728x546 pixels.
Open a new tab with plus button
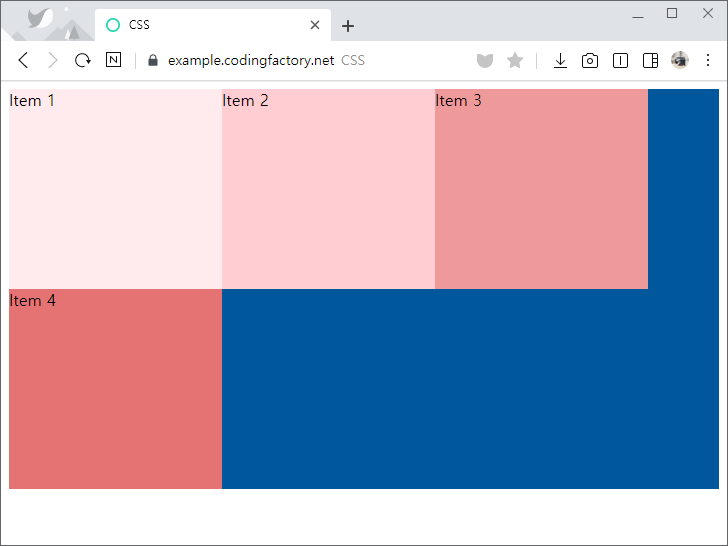point(348,26)
